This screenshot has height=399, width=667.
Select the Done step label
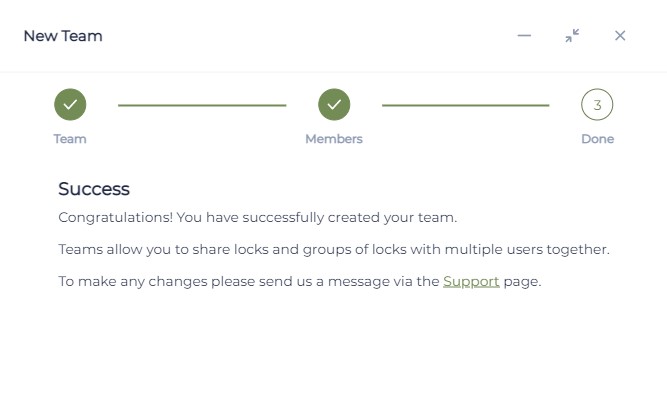point(598,139)
